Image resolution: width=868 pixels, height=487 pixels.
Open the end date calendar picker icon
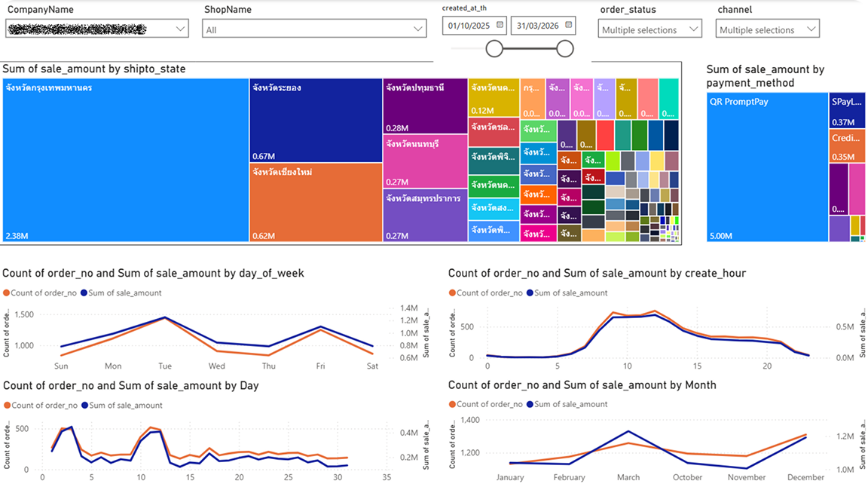click(x=569, y=25)
